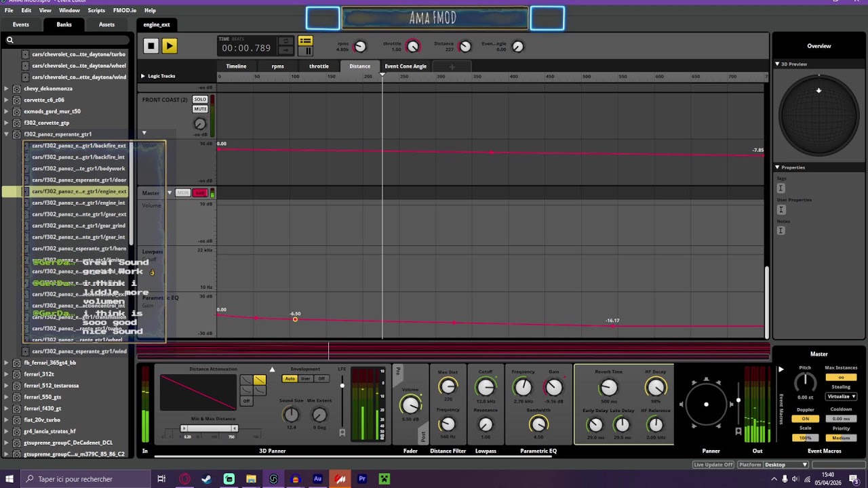Viewport: 868px width, 488px height.
Task: Toggle SOLO on FRONT COAST track
Action: tap(200, 100)
